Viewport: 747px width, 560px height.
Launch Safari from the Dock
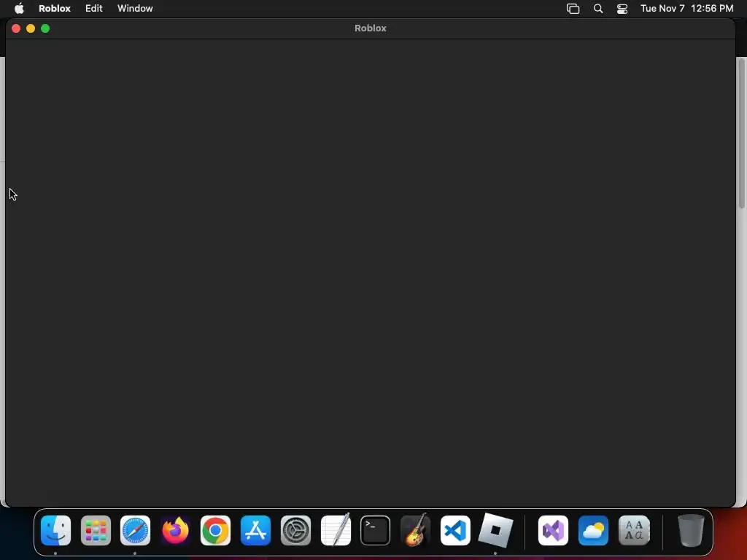tap(135, 531)
